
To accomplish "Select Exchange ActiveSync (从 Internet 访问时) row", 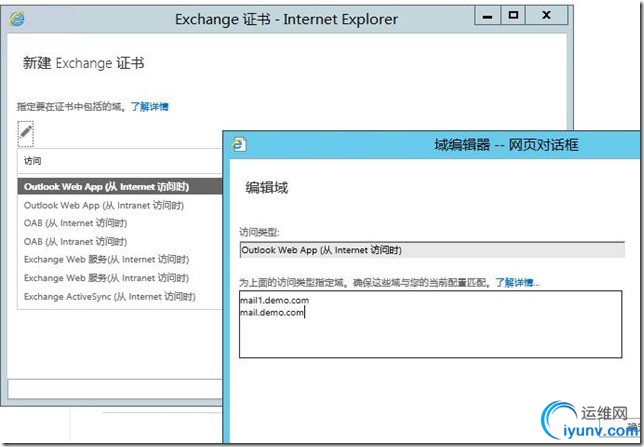I will [120, 297].
